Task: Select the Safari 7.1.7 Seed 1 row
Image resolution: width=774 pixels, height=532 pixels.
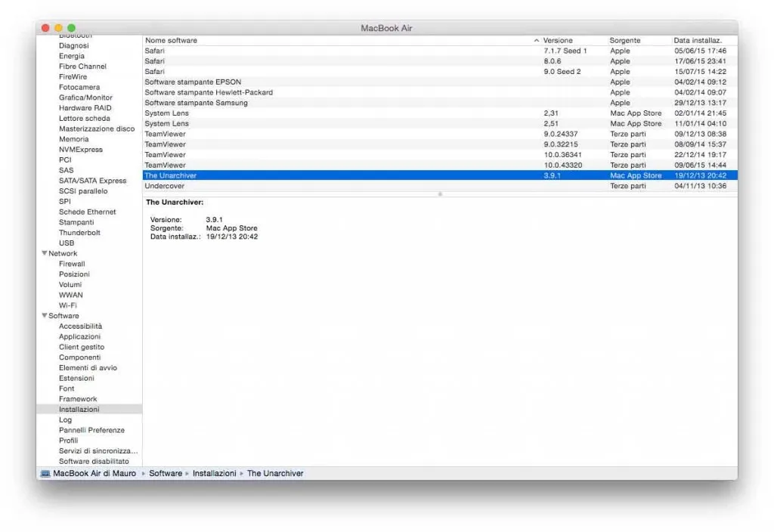Action: tap(440, 51)
